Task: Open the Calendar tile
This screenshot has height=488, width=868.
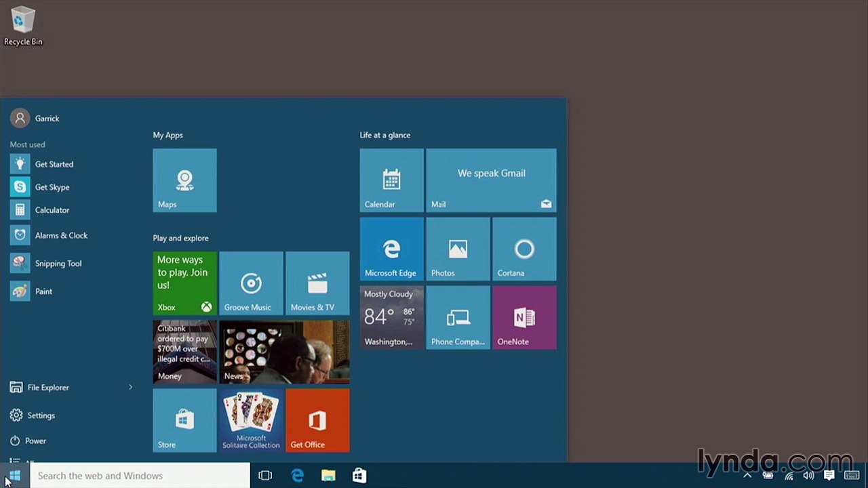Action: coord(391,180)
